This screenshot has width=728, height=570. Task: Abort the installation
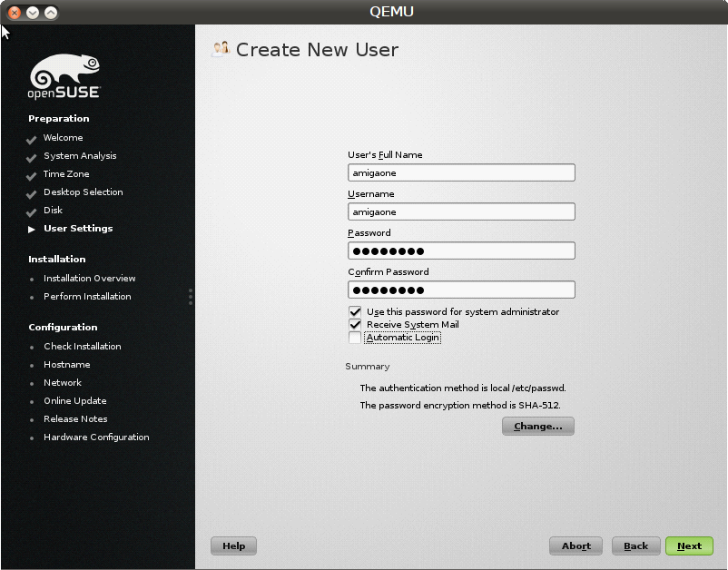(576, 545)
